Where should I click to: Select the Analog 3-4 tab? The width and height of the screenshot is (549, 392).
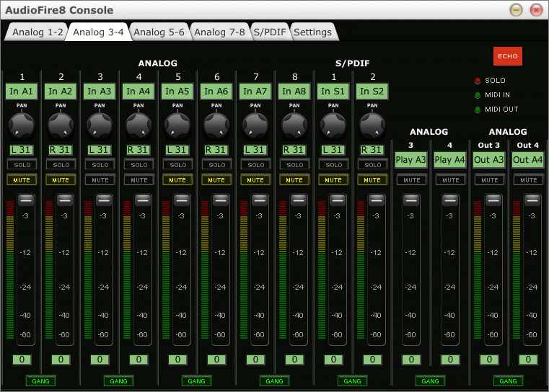[x=98, y=32]
